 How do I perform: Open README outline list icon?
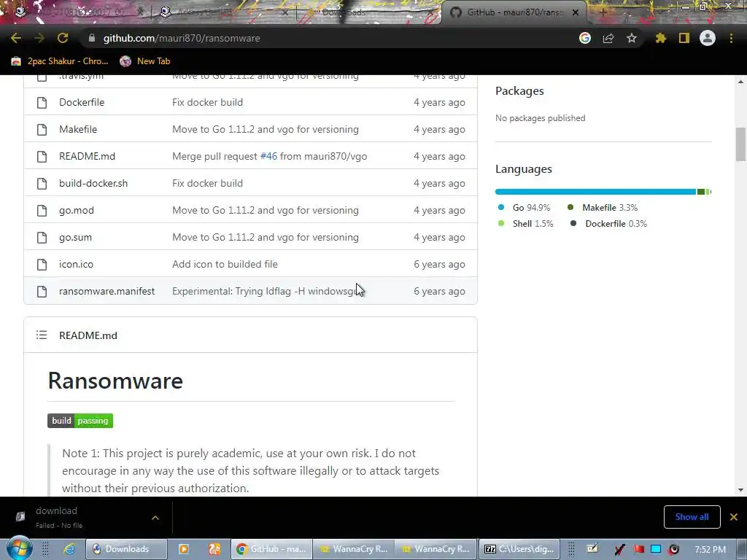tap(42, 335)
